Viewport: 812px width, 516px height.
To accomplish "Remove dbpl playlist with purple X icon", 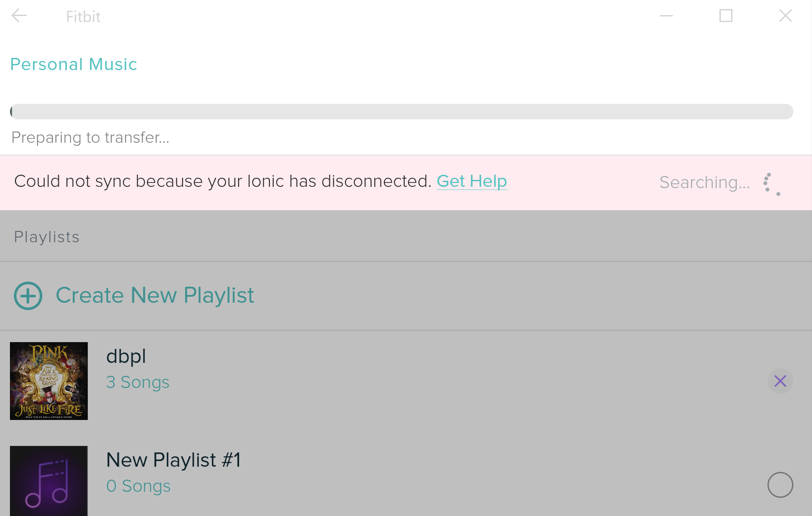I will [x=780, y=381].
